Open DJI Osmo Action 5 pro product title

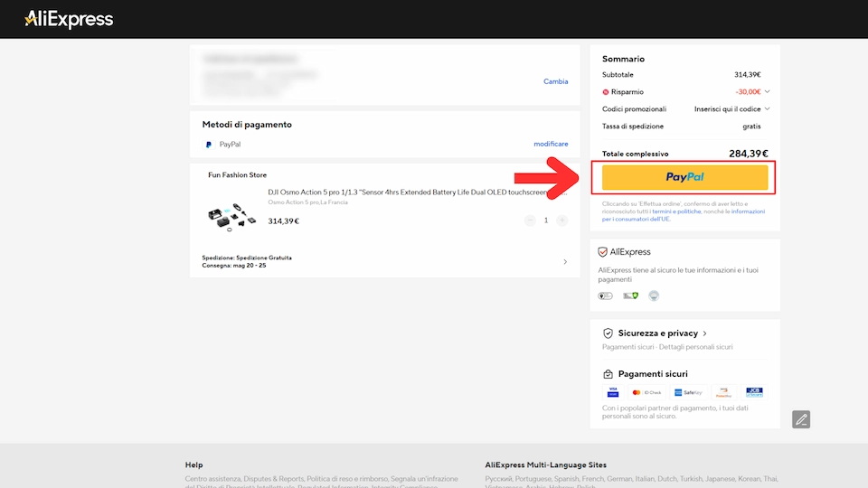pos(418,192)
